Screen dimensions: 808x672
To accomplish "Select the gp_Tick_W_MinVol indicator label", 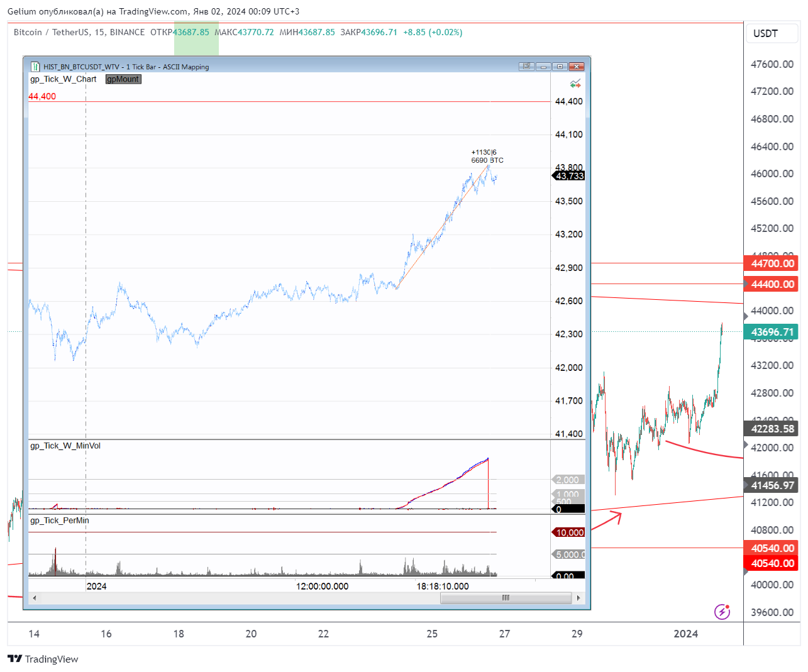I will pyautogui.click(x=65, y=446).
